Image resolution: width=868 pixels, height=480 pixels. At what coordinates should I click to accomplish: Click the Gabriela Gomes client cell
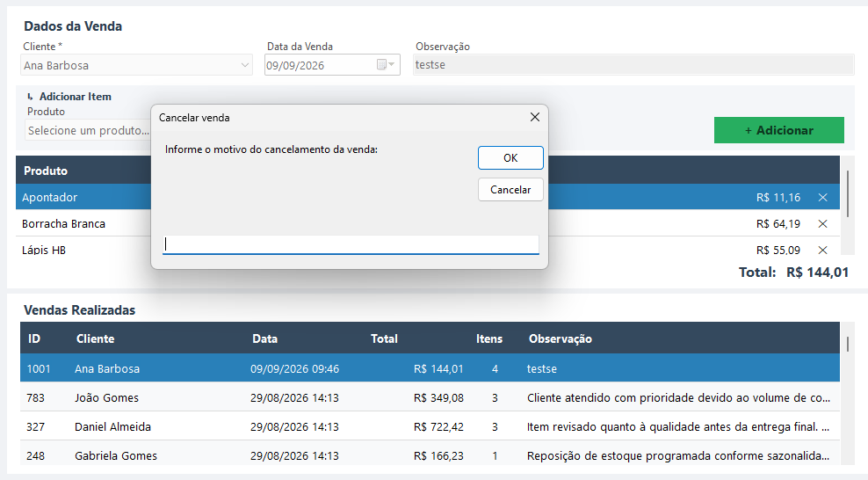116,455
